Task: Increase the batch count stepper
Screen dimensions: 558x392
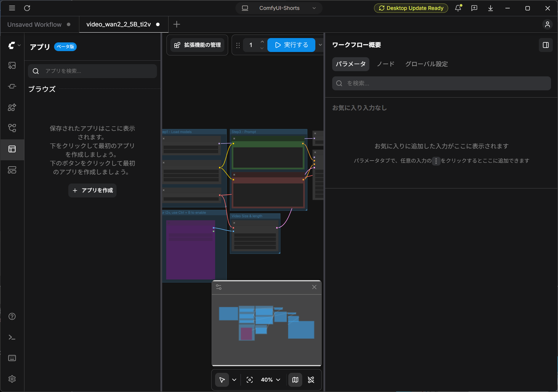Action: click(262, 42)
